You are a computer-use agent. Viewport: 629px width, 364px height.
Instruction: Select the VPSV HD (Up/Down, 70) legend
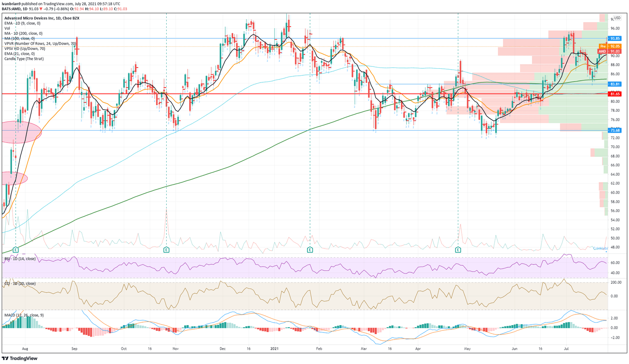[x=25, y=49]
